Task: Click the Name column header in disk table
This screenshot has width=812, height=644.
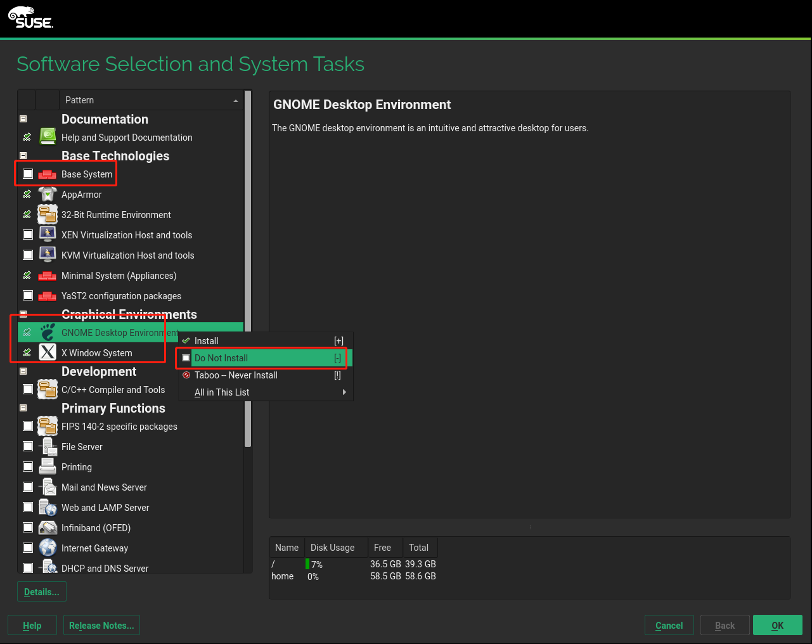Action: 287,548
